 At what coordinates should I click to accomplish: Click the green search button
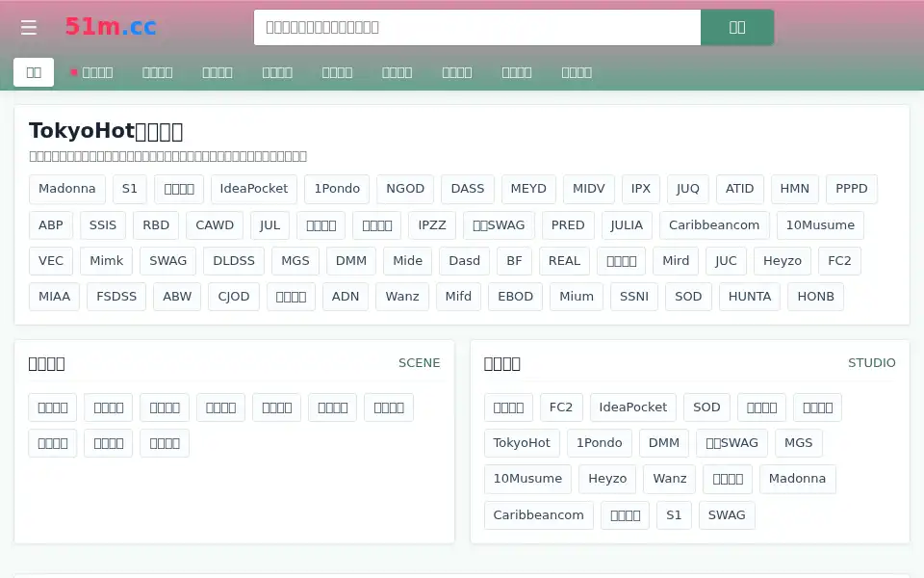click(x=737, y=27)
